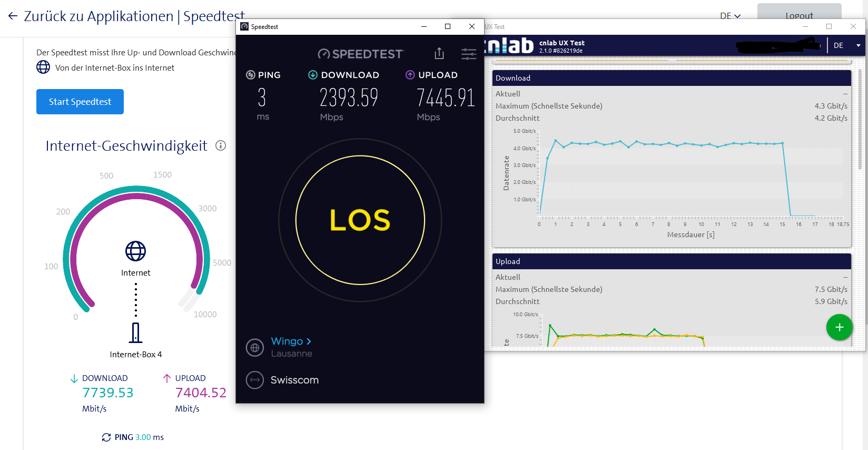This screenshot has width=868, height=450.
Task: Click the Upload panel header
Action: pos(672,261)
